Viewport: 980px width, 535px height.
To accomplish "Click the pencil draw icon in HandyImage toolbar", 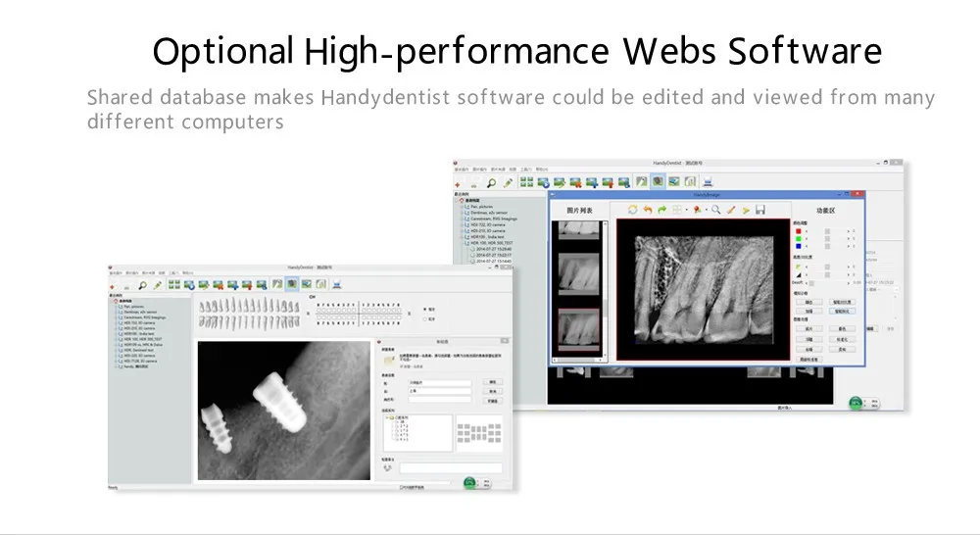I will 731,210.
